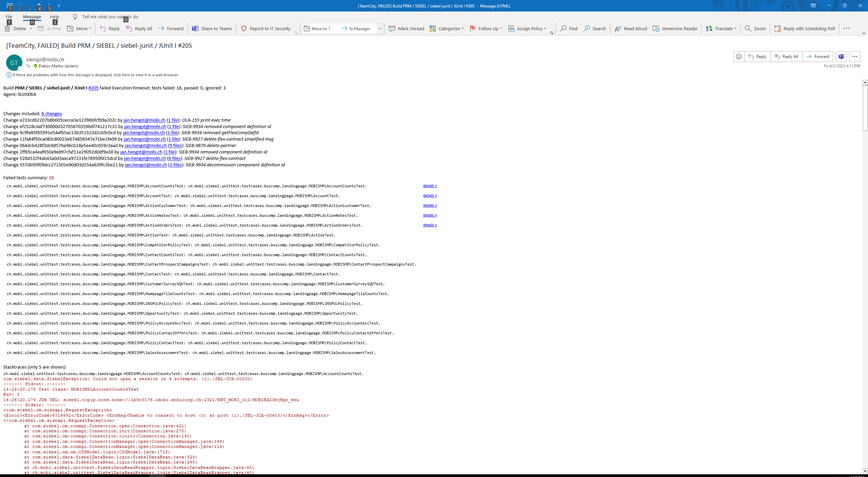Viewport: 868px width, 477px height.
Task: Choose Reply All in the ribbon
Action: [x=139, y=28]
